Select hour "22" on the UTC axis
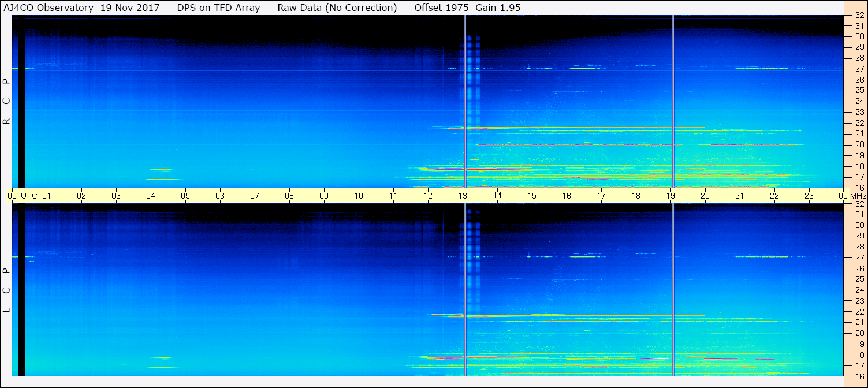The width and height of the screenshot is (868, 388). [774, 196]
